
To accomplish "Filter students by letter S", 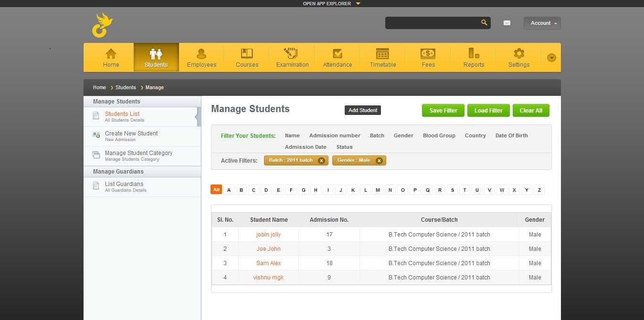I will click(453, 190).
